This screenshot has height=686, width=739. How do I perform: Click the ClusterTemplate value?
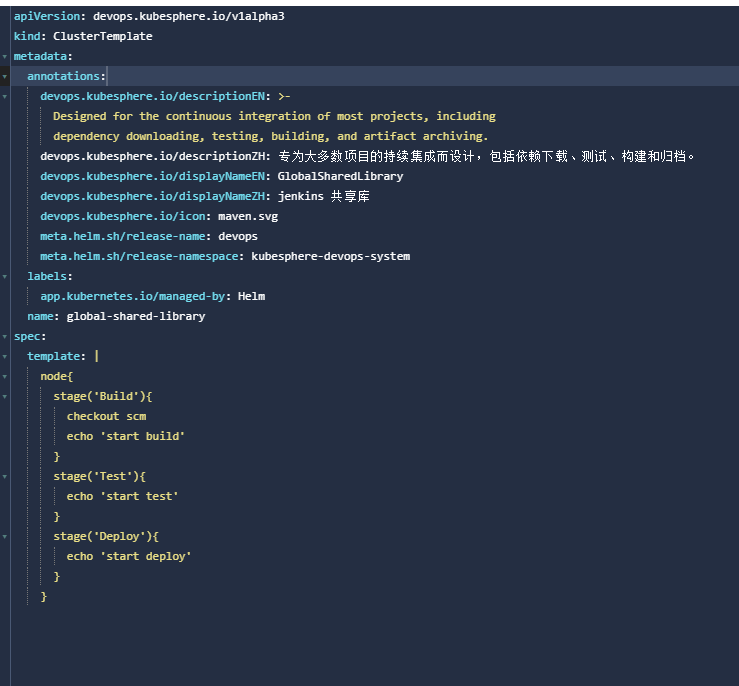[103, 36]
